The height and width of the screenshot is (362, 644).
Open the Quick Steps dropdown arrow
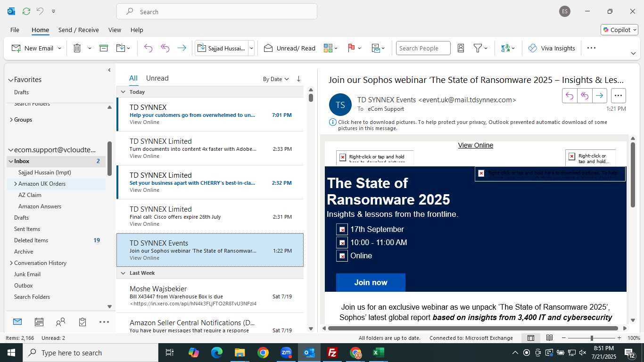(251, 48)
